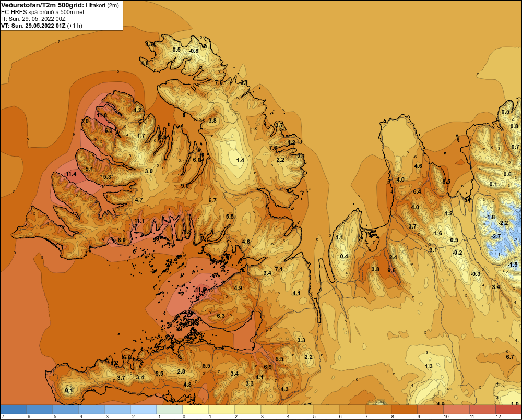The width and height of the screenshot is (522, 420).
Task: Click the 1.6 temperature value
Action: (438, 233)
